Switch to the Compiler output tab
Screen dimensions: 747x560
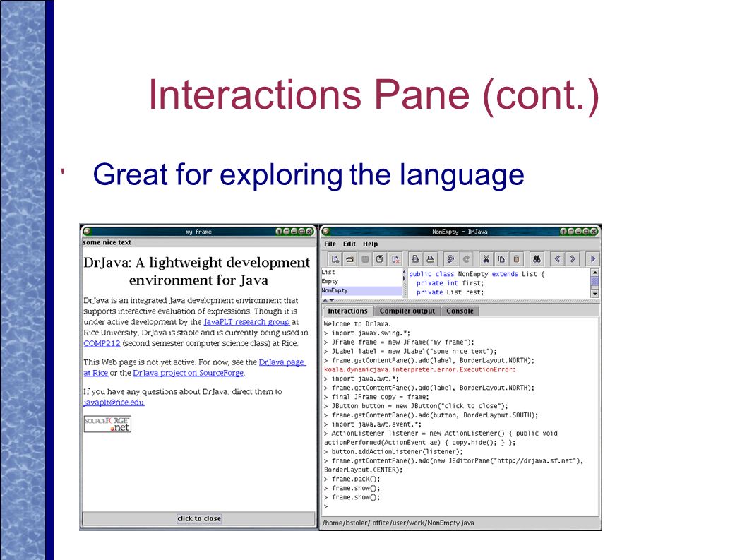point(407,311)
